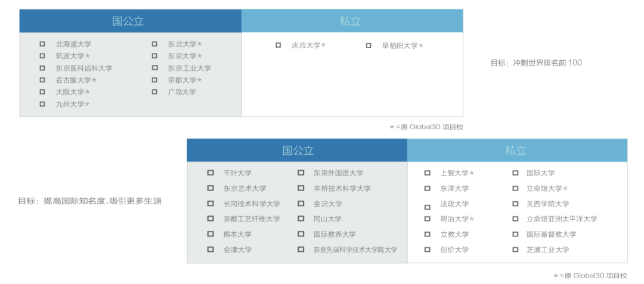The width and height of the screenshot is (644, 284).
Task: Tick the square next to 法政大学
Action: coord(427,207)
